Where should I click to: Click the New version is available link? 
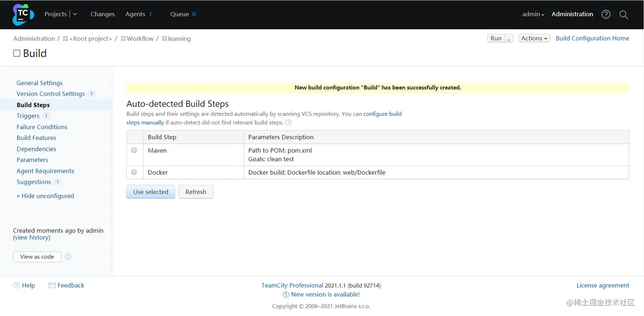325,295
